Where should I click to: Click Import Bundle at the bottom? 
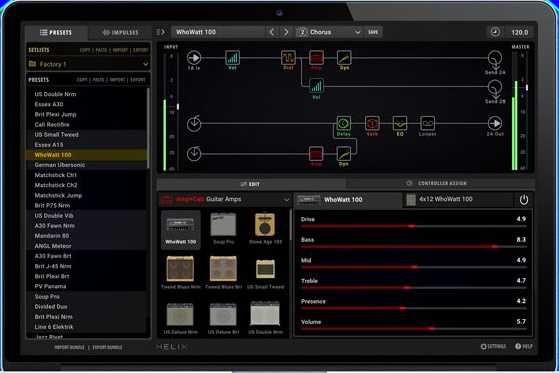coord(70,347)
